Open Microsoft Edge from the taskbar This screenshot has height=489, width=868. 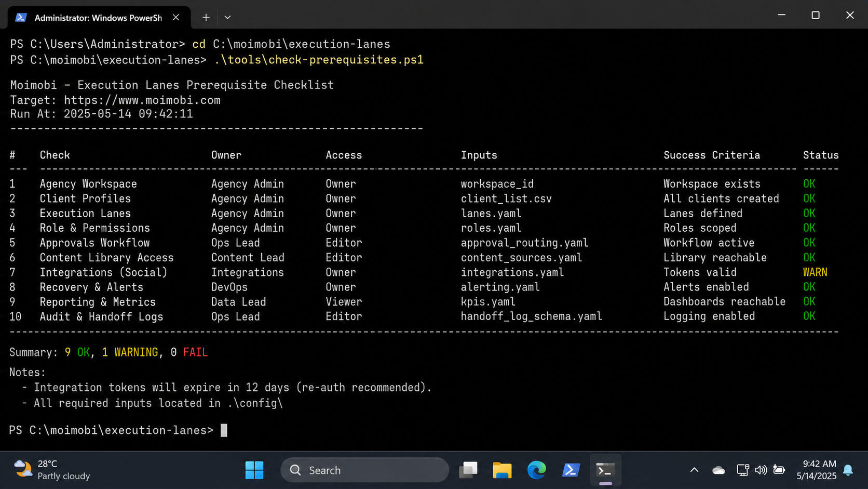click(536, 470)
